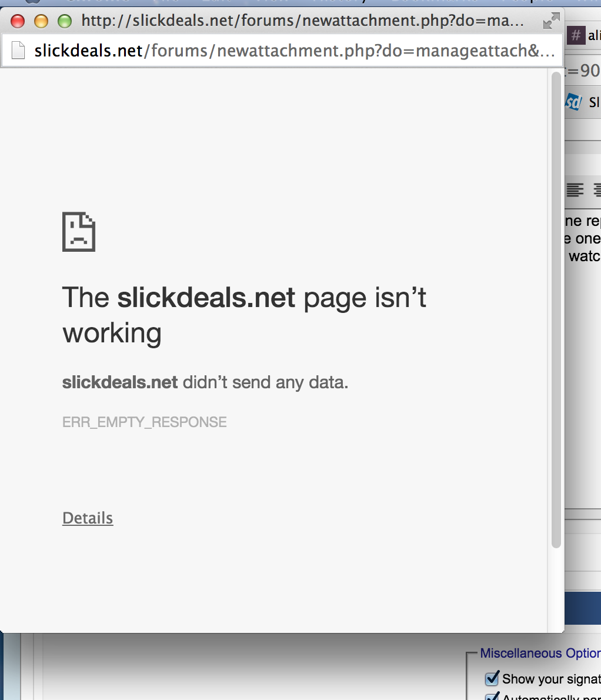Toggle the Automatically parse checkbox in background window
Viewport: 601px width, 700px height.
pos(492,696)
